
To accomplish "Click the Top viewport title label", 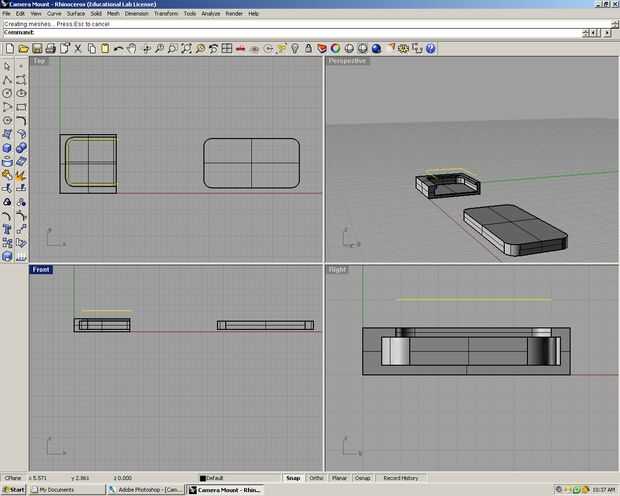I will pyautogui.click(x=39, y=61).
